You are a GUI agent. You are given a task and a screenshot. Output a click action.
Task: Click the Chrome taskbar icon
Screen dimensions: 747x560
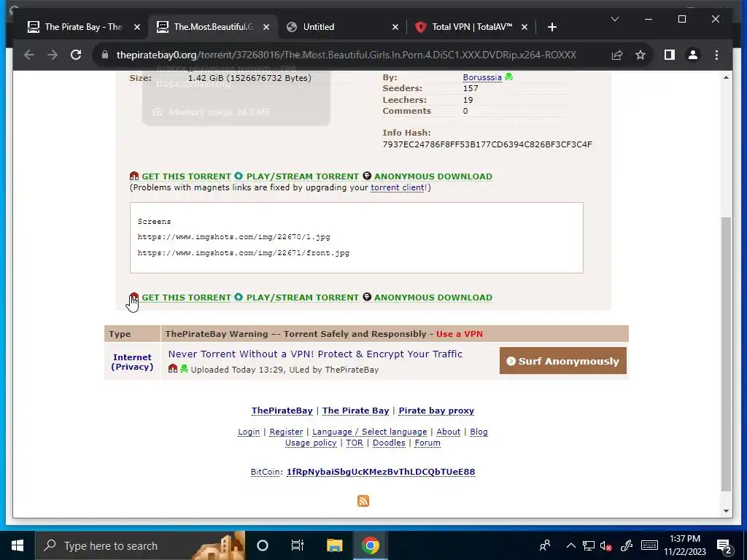(x=370, y=545)
